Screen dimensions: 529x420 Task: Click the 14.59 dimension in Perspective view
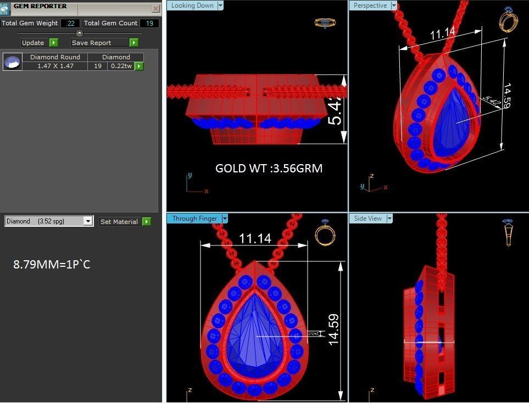click(x=506, y=96)
